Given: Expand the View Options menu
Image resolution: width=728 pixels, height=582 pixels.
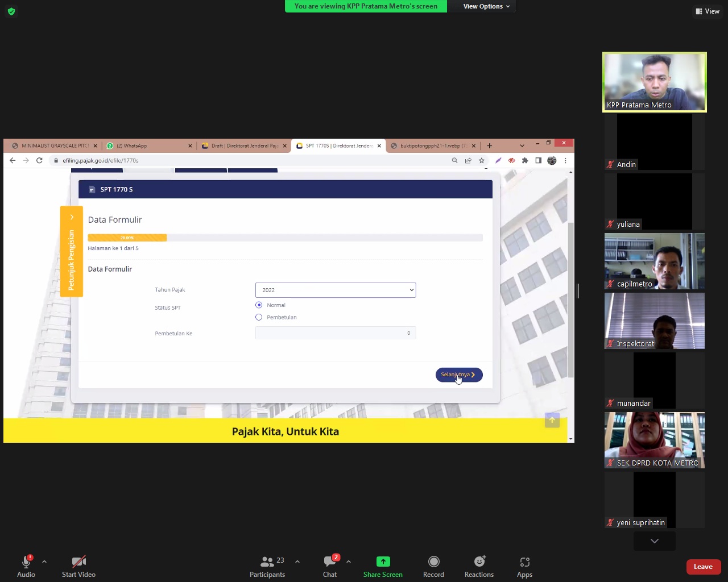Looking at the screenshot, I should coord(486,6).
